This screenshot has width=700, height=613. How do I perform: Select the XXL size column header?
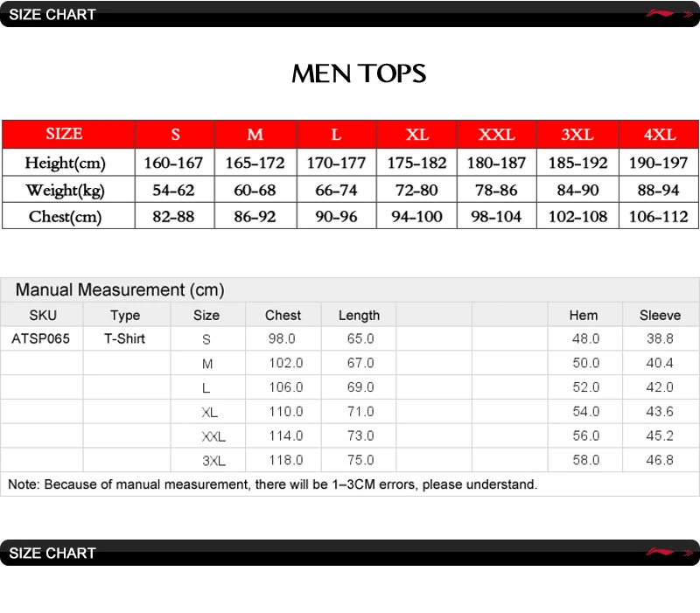(x=497, y=134)
